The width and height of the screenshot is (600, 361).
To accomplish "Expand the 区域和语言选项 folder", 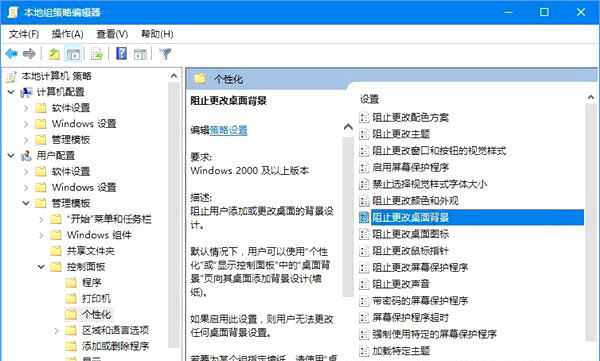I will click(x=57, y=330).
